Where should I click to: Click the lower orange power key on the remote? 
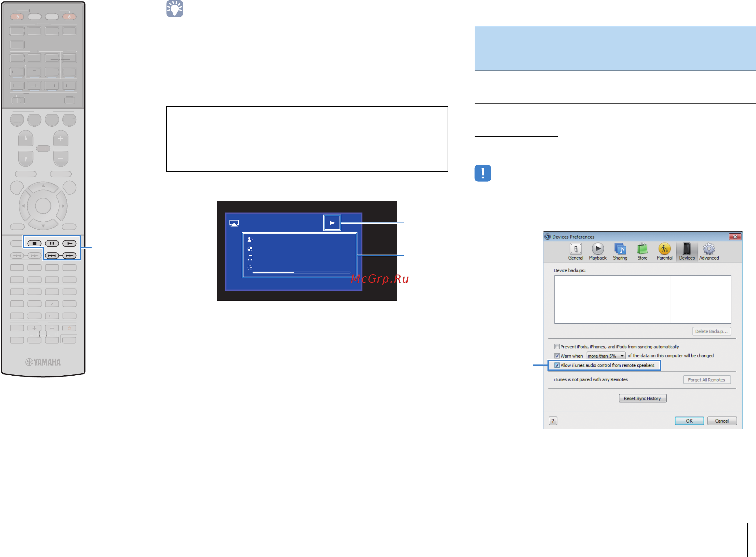point(69,328)
